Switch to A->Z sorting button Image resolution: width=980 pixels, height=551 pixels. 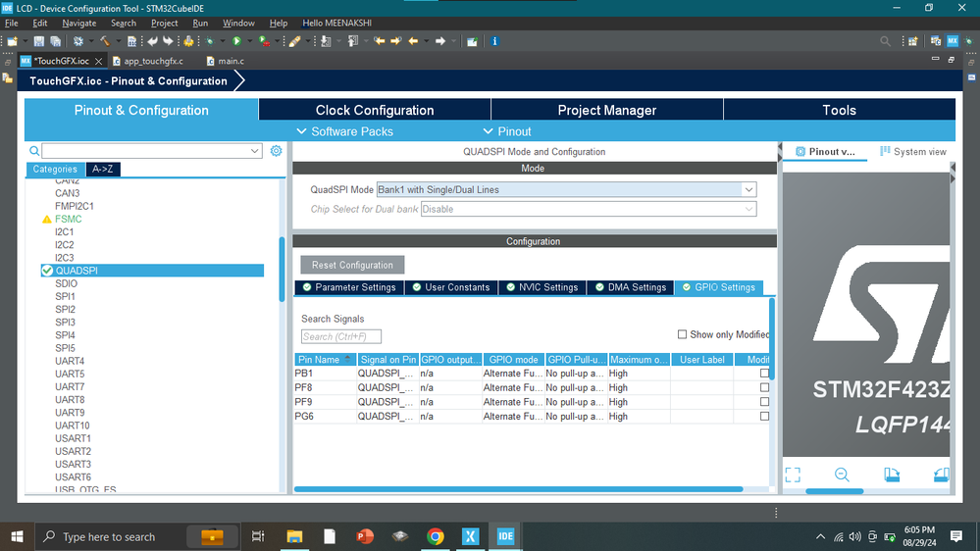(102, 169)
